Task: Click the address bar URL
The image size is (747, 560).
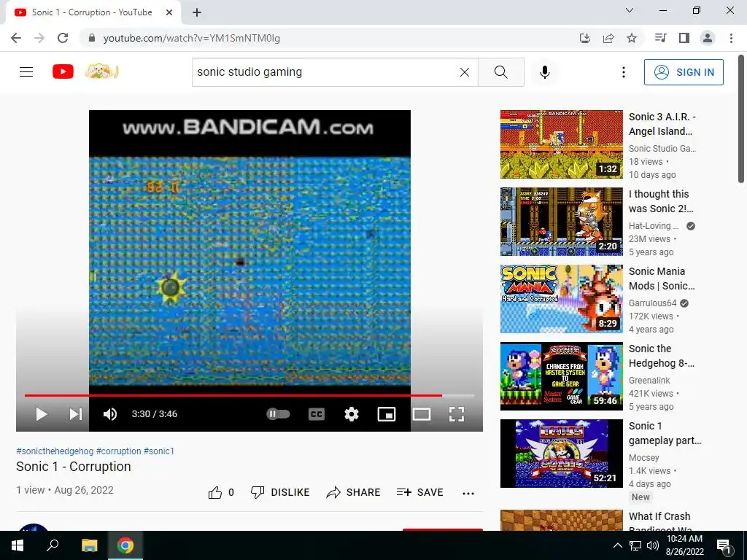Action: tap(192, 38)
